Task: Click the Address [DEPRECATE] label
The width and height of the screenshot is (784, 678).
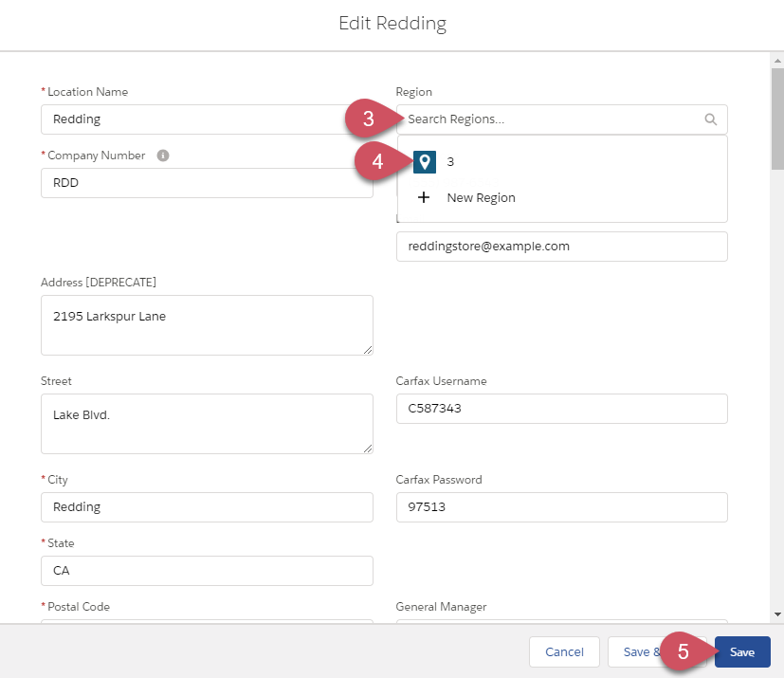Action: click(x=99, y=283)
